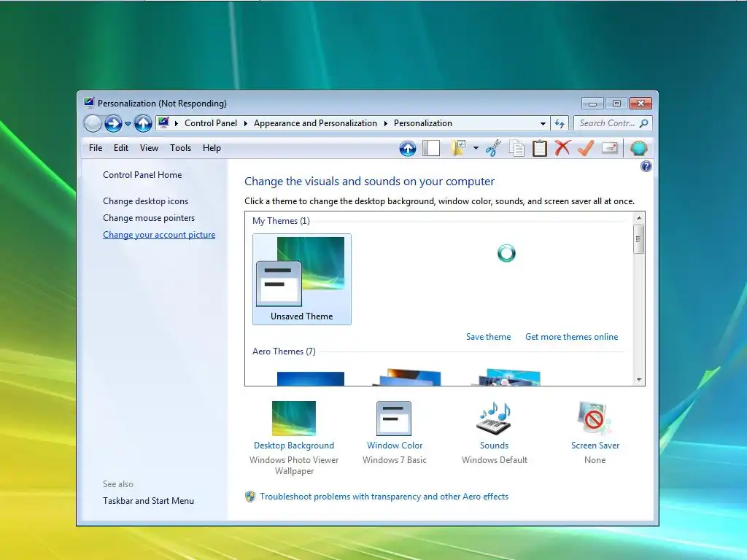Click the Personalization title bar icon
747x560 pixels.
coord(89,102)
